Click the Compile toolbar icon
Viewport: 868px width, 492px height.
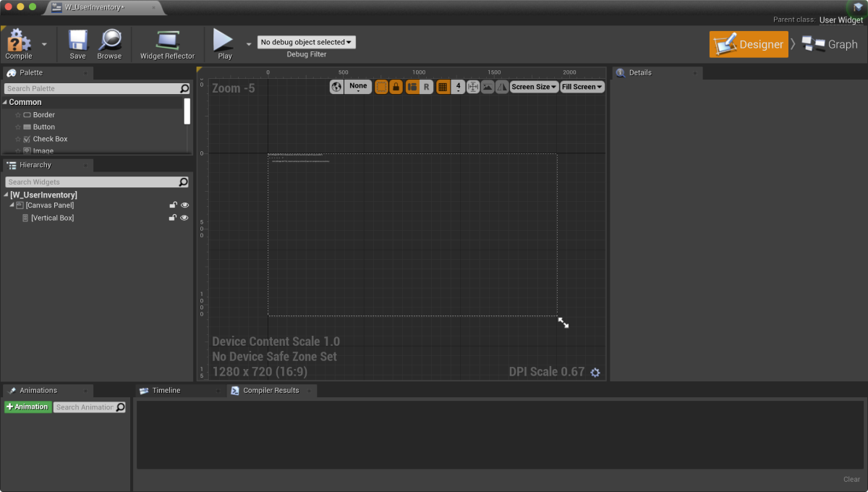[19, 42]
